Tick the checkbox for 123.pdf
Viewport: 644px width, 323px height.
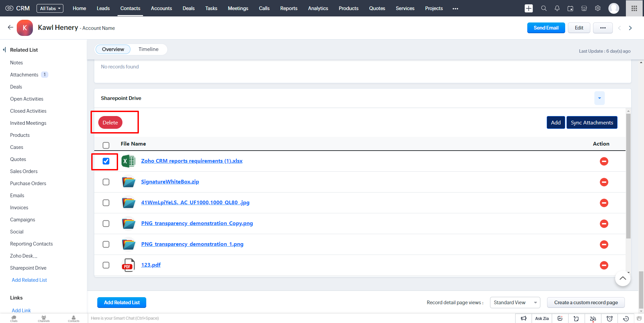106,265
